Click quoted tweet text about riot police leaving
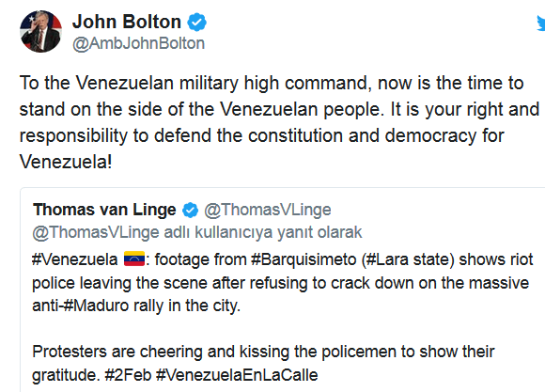Image resolution: width=545 pixels, height=392 pixels. pyautogui.click(x=283, y=282)
